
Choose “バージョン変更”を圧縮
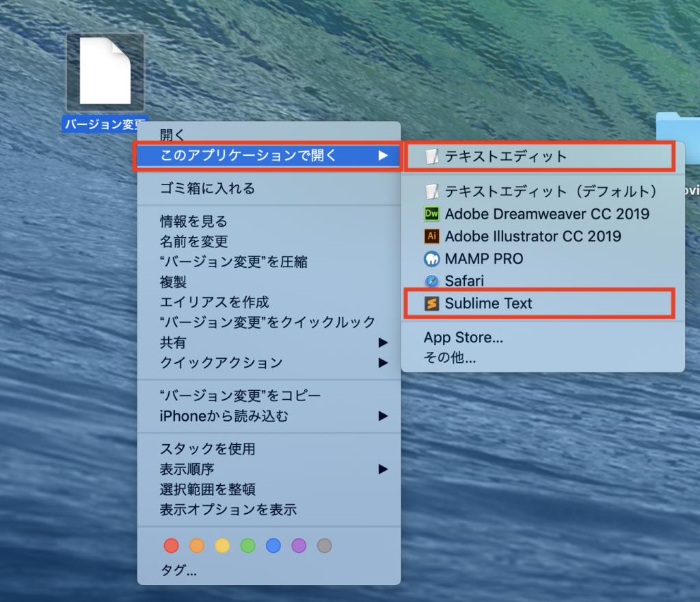point(269,262)
